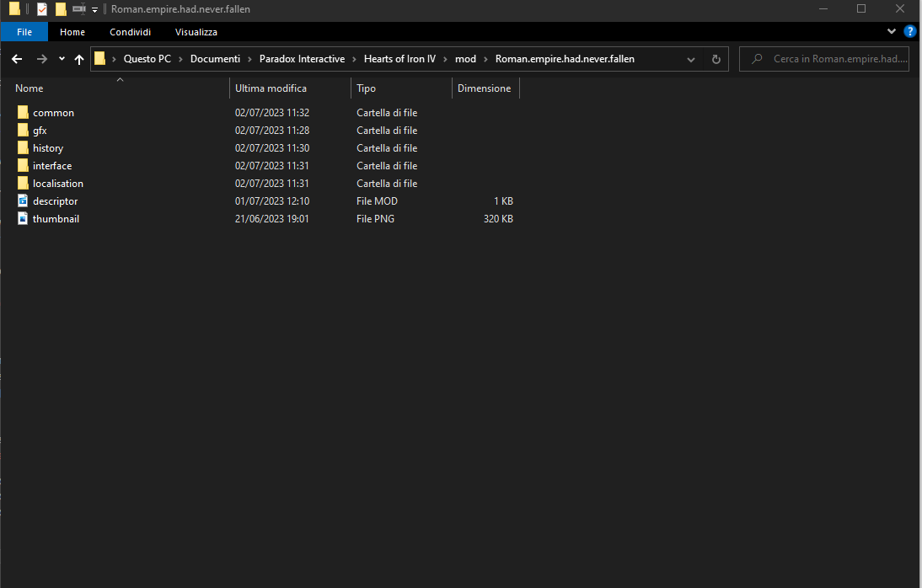Go up one folder level
This screenshot has width=922, height=588.
click(x=79, y=59)
